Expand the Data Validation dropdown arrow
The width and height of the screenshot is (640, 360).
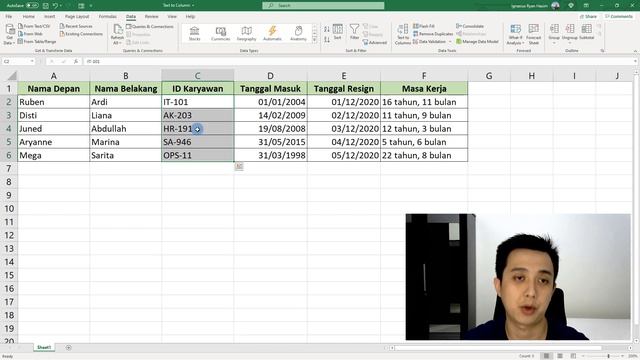click(450, 42)
